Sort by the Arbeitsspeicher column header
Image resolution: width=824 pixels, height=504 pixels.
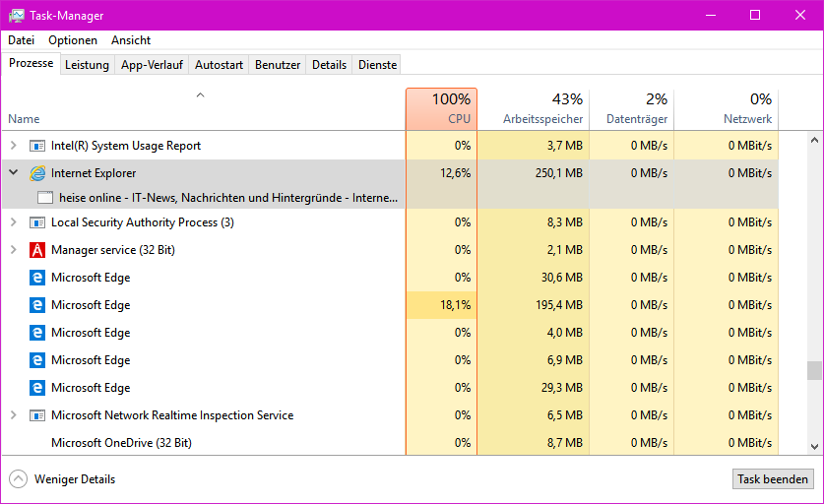coord(542,108)
